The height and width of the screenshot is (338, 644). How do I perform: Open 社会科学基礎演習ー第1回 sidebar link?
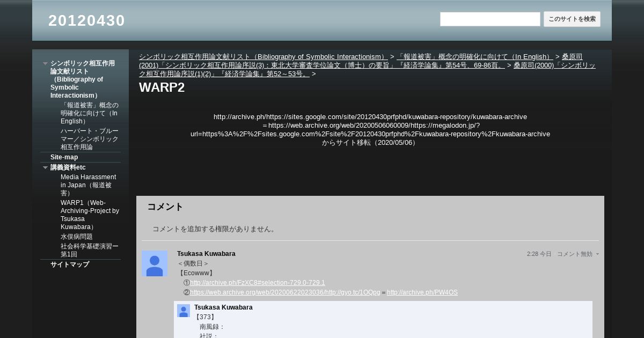click(90, 250)
